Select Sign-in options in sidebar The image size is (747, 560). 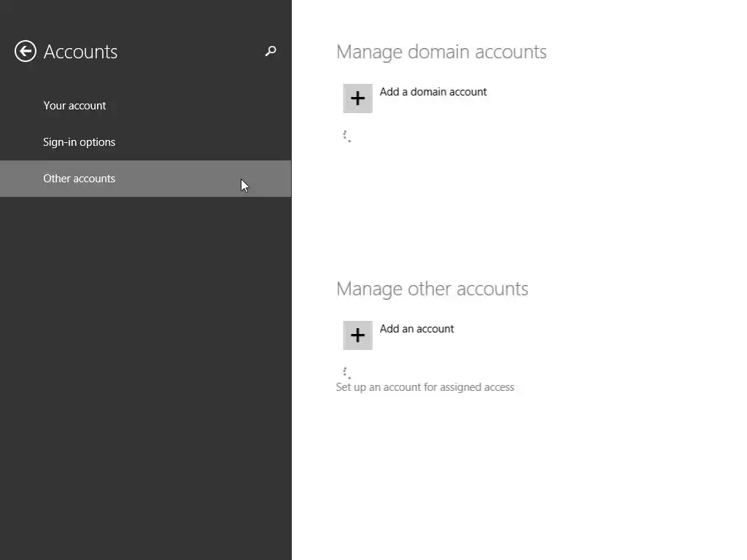coord(79,142)
